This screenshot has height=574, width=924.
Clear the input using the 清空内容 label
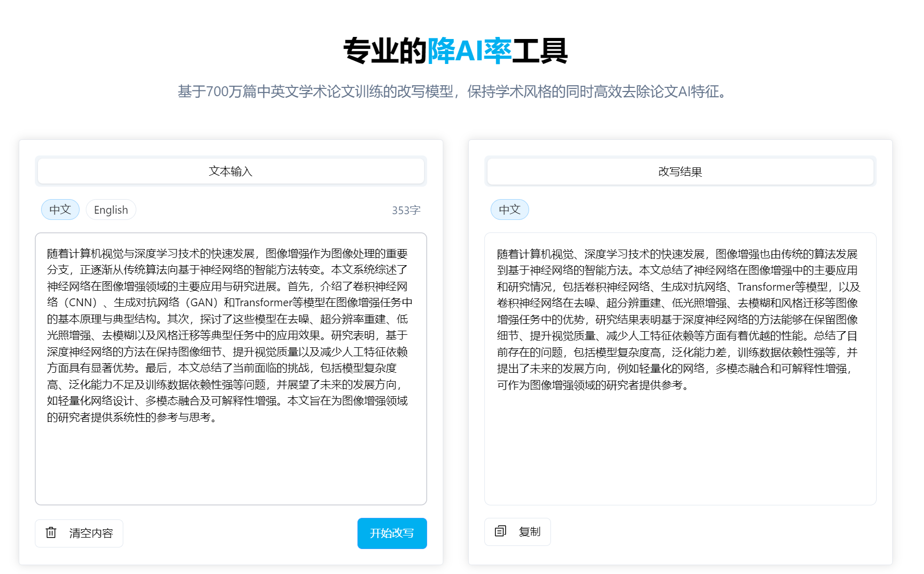(x=91, y=533)
